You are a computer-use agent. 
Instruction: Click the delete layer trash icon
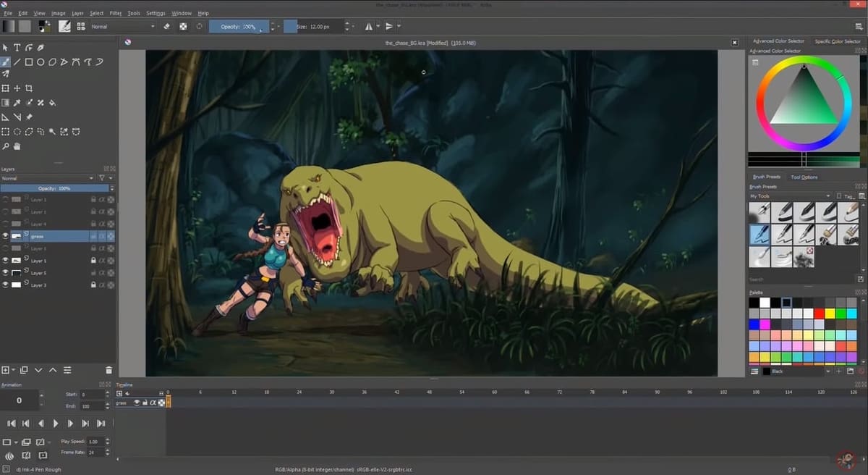tap(109, 370)
